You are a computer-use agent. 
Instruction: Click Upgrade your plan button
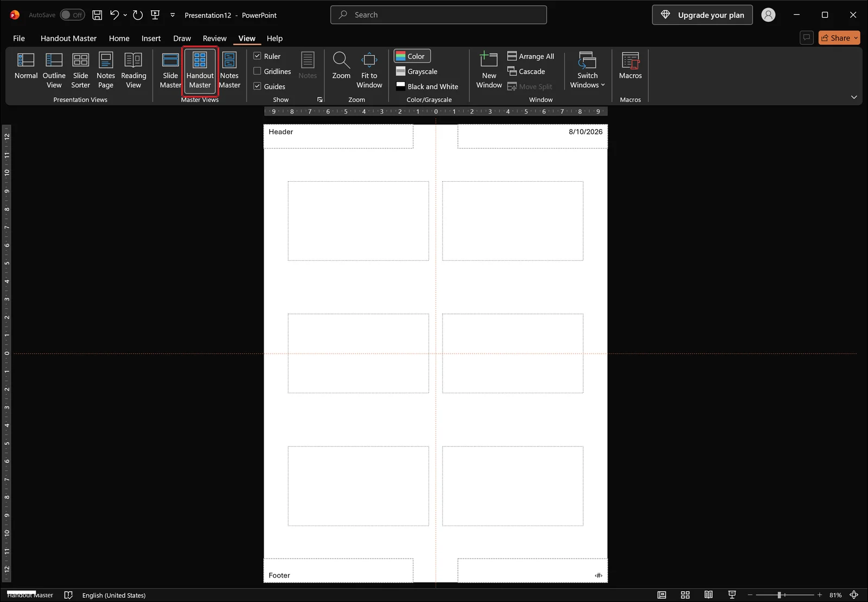(x=702, y=15)
